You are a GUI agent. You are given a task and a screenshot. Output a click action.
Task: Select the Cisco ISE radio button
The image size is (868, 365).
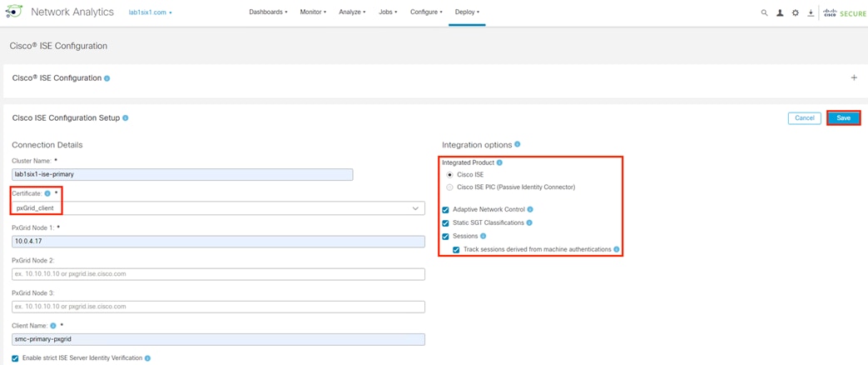click(x=449, y=174)
